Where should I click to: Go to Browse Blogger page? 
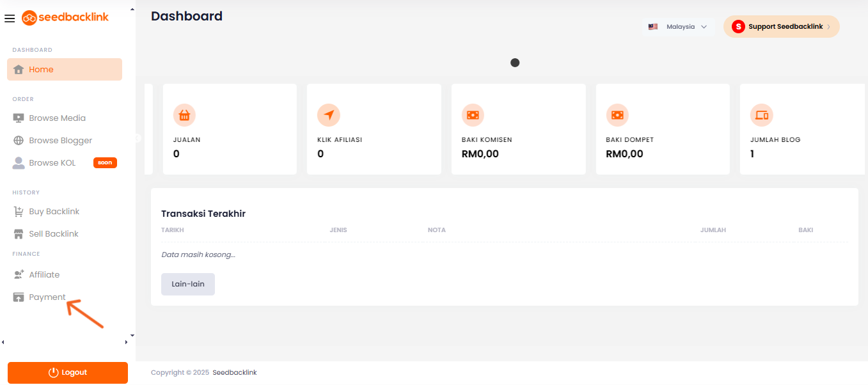tap(60, 141)
